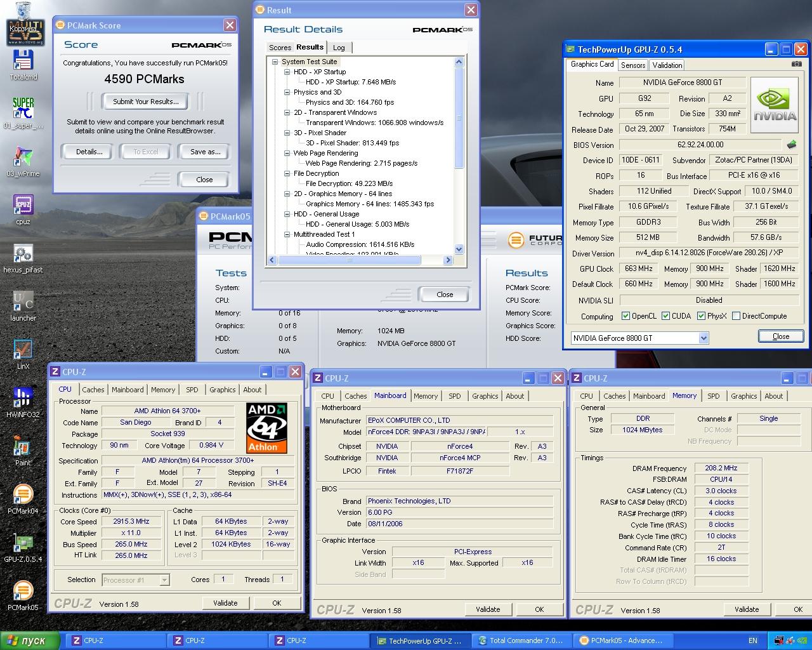Viewport: 812px width, 650px height.
Task: Collapse the 2D - Graphics Memory node
Action: (x=287, y=194)
